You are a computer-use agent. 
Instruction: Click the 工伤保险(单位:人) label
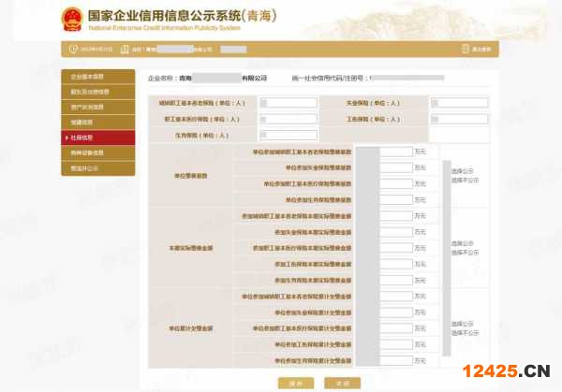[373, 119]
